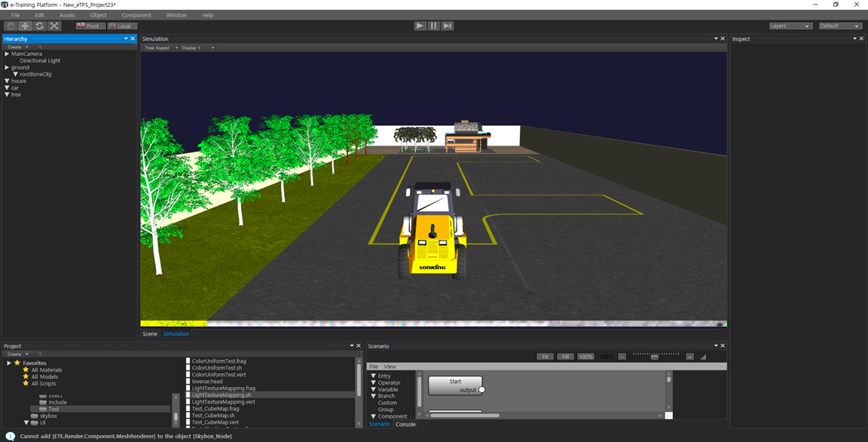Select the Scale tool
This screenshot has width=868, height=442.
click(54, 26)
